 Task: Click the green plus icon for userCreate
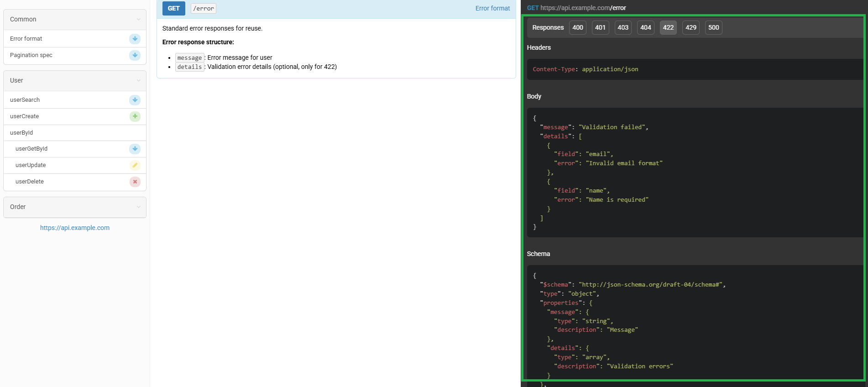(135, 116)
